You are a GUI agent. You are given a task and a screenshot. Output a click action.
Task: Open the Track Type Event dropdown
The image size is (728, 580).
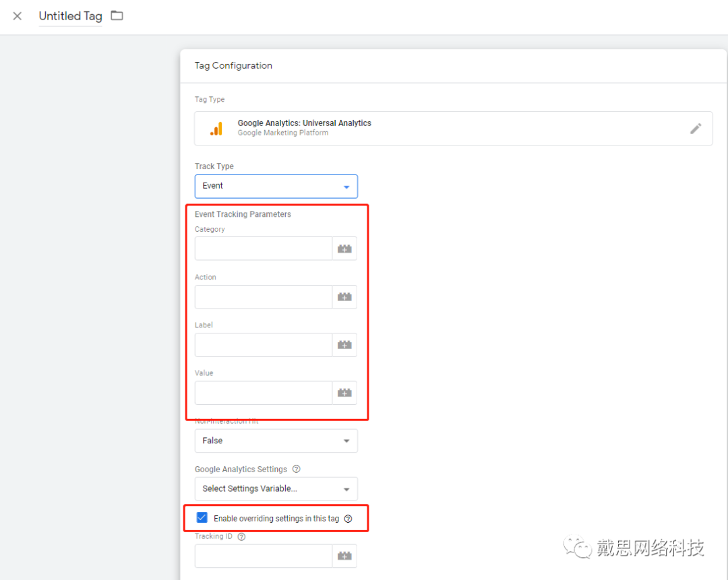tap(276, 186)
